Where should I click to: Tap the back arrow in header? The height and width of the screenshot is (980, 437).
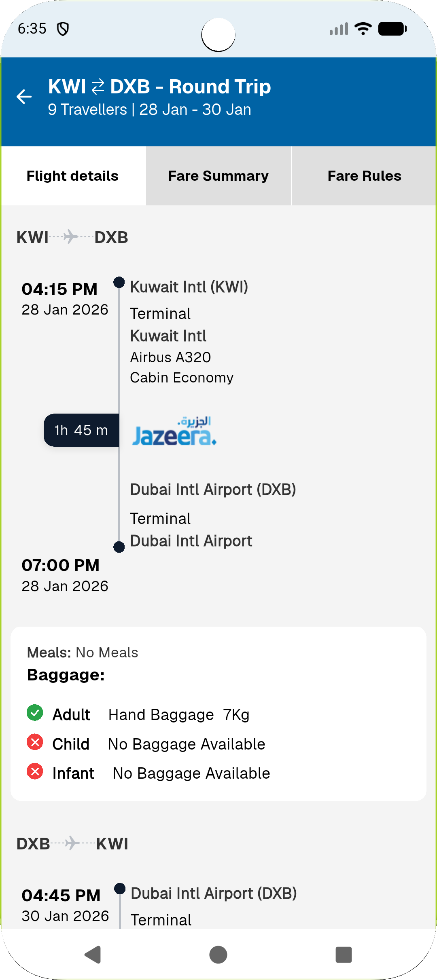coord(24,97)
